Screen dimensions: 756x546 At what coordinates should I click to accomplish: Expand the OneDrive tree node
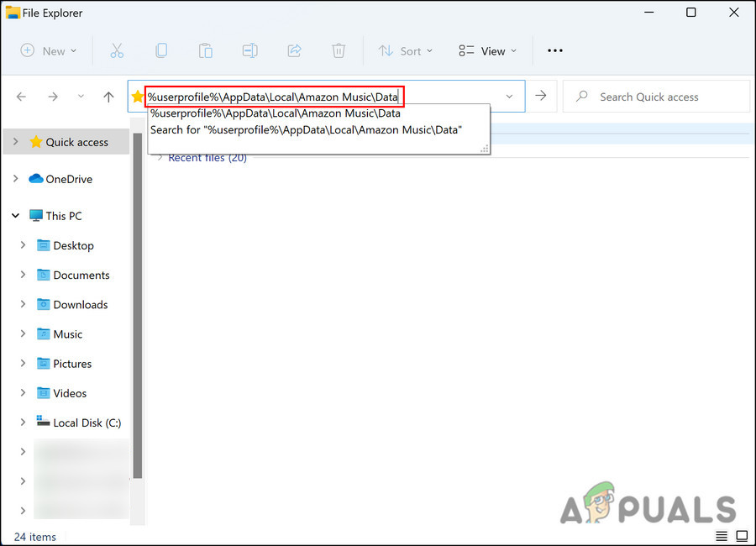[16, 178]
